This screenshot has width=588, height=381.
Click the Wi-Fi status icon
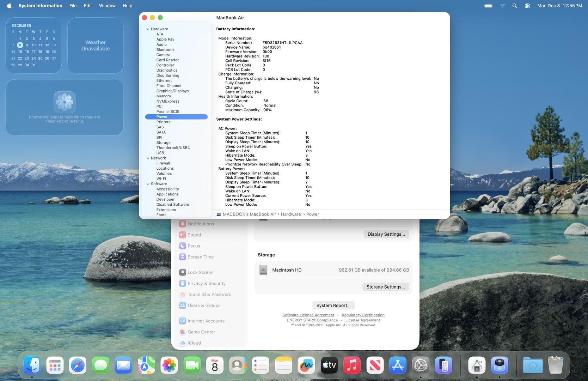click(503, 6)
